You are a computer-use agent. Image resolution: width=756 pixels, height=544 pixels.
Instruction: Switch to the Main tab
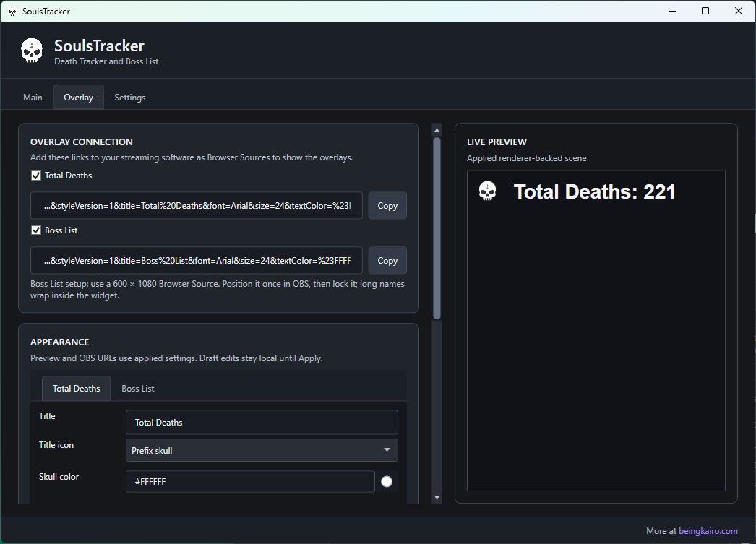coord(33,98)
